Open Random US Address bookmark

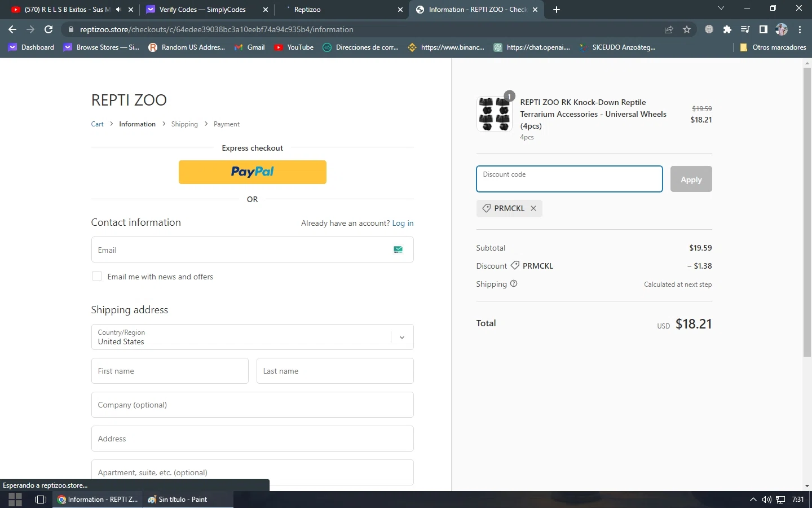click(x=187, y=47)
